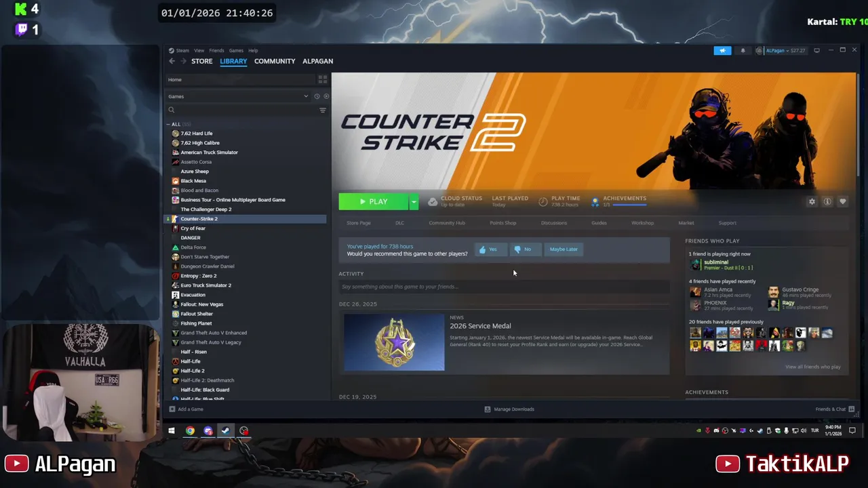Open the Community Hub link
868x488 pixels.
[447, 223]
